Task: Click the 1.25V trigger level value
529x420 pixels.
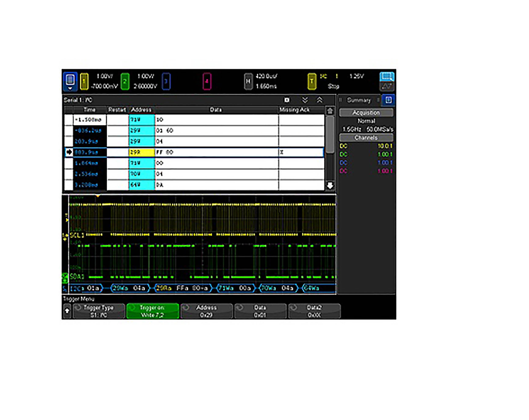Action: coord(357,76)
